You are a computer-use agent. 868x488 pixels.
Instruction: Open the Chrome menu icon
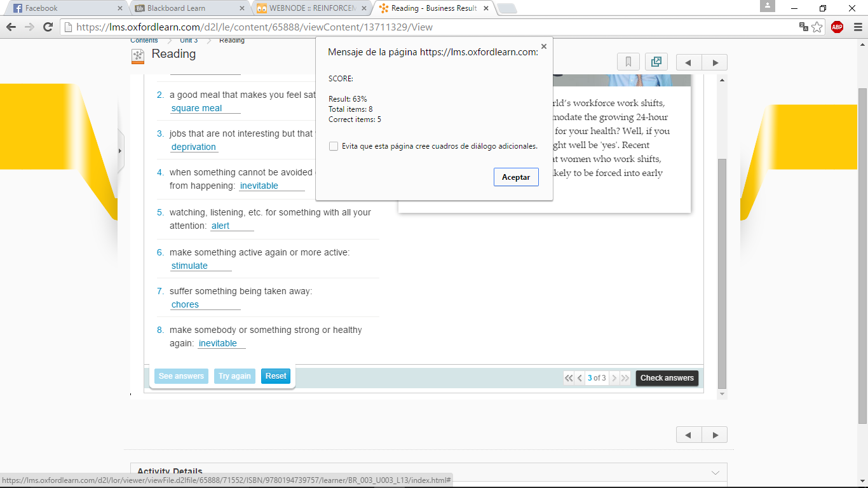(x=857, y=27)
